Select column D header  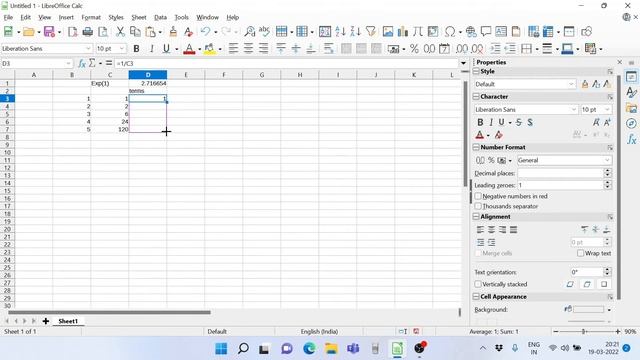[x=148, y=75]
